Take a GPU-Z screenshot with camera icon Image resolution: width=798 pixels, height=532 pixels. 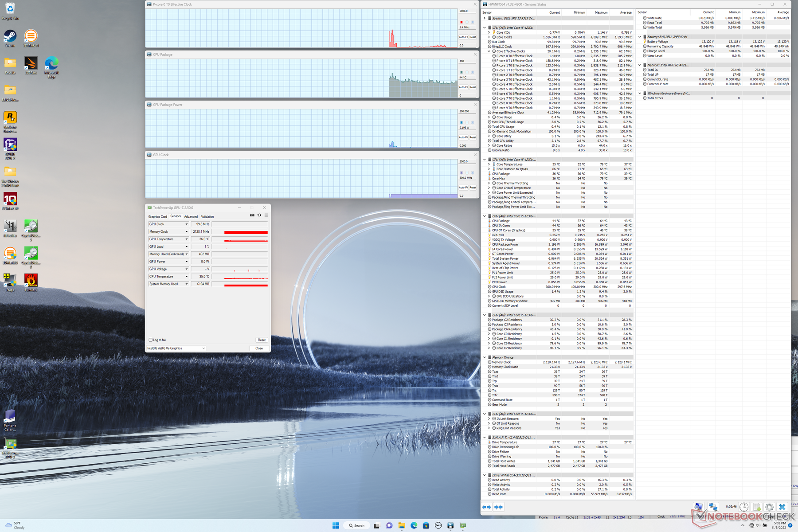[x=252, y=215]
